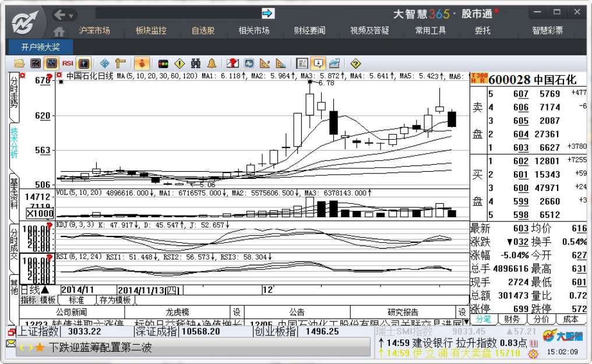Select the red RSI indicator icon

68,63
